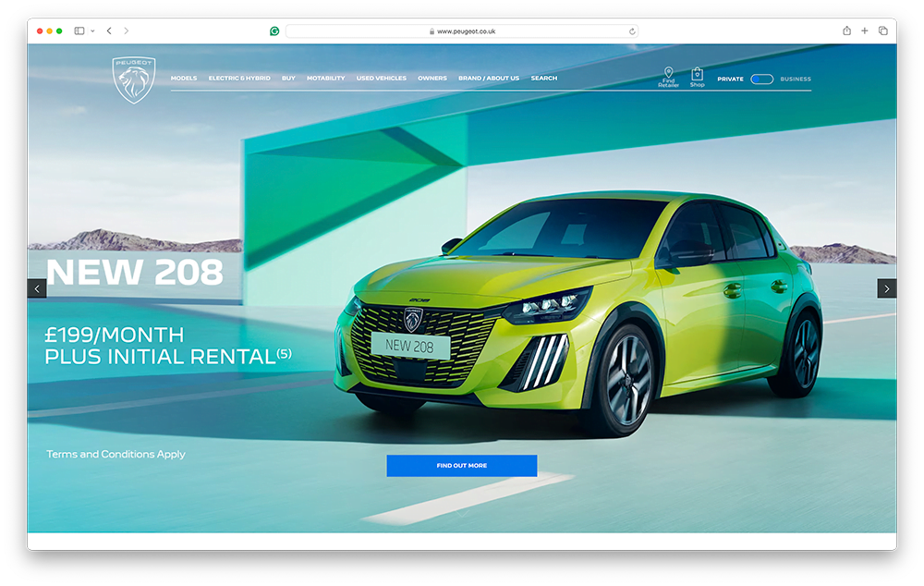Image resolution: width=924 pixels, height=586 pixels.
Task: Click the scroll-down chevron under Find Out More
Action: pos(463,514)
